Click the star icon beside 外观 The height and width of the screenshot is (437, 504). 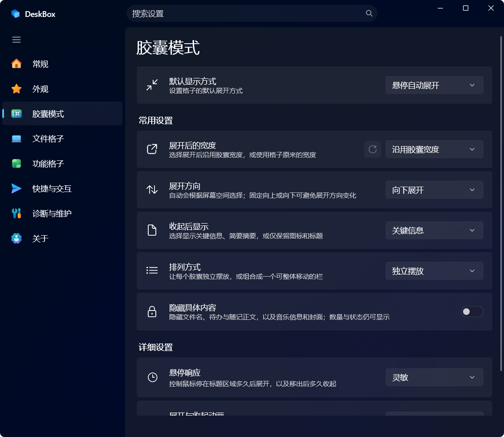point(16,89)
